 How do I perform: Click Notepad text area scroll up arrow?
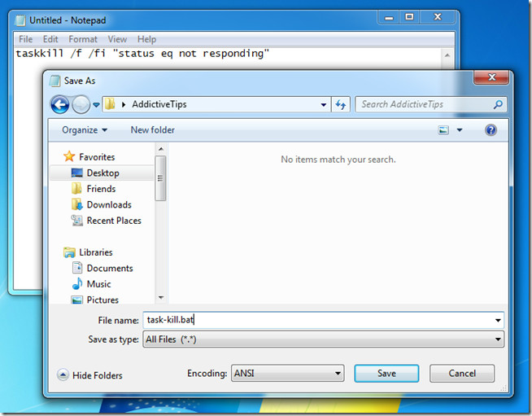pyautogui.click(x=447, y=55)
